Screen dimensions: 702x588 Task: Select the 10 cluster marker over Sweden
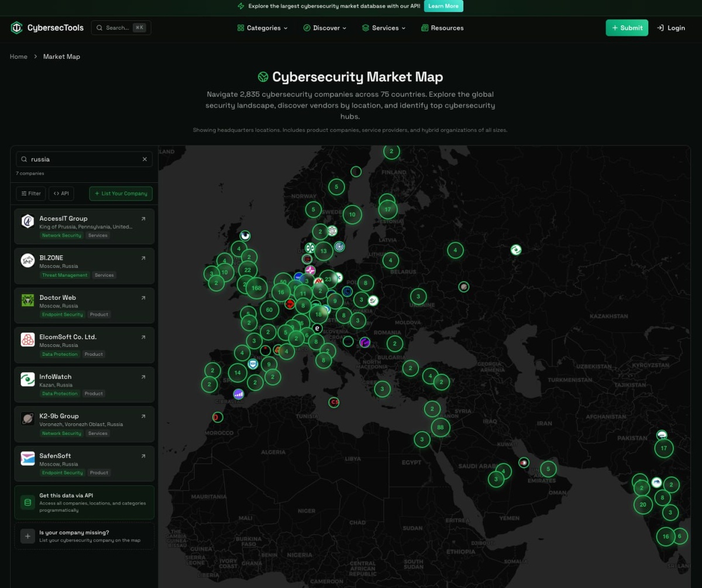pos(352,215)
